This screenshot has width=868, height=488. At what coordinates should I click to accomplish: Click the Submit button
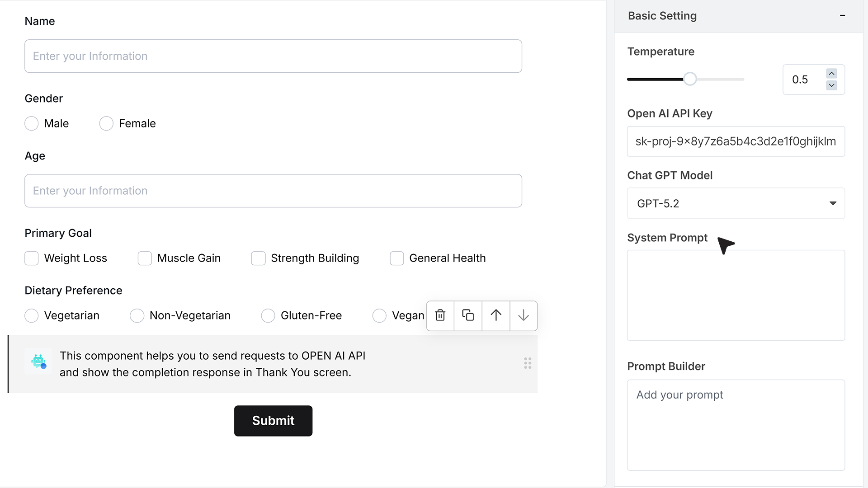(x=273, y=421)
